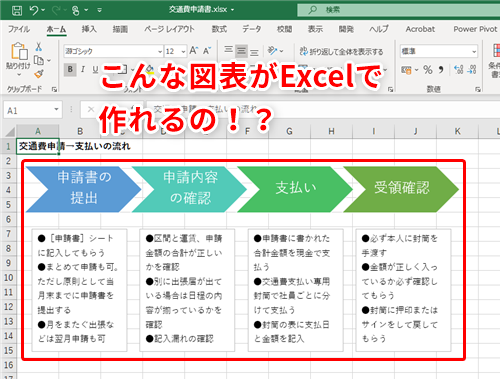Click the Cut scissors icon
Image resolution: width=500 pixels, height=379 pixels.
coord(39,46)
